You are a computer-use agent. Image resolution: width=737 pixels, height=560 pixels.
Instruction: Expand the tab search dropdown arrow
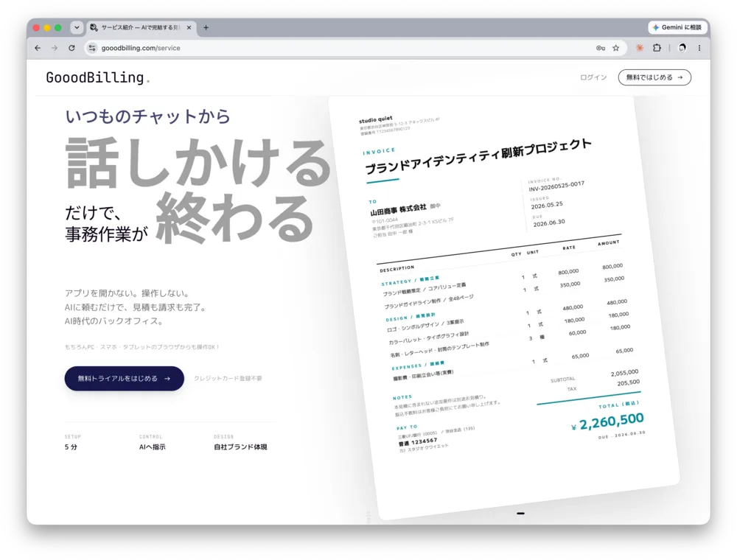coord(77,28)
